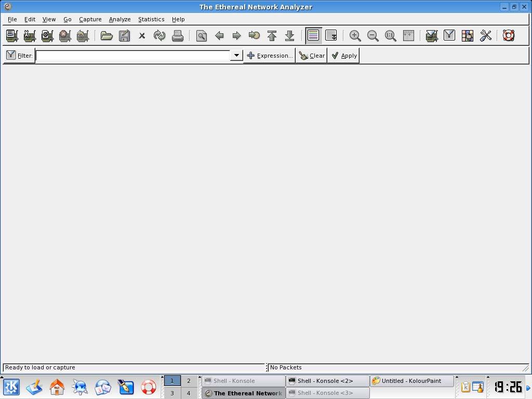Switch to virtual desktop 2
Screen dimensions: 532x399
[x=189, y=381]
